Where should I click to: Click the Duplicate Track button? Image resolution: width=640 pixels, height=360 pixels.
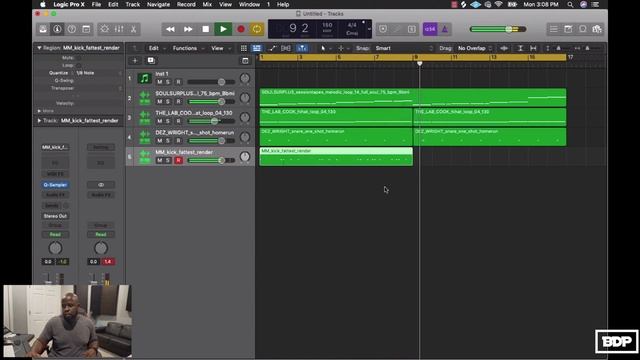151,60
